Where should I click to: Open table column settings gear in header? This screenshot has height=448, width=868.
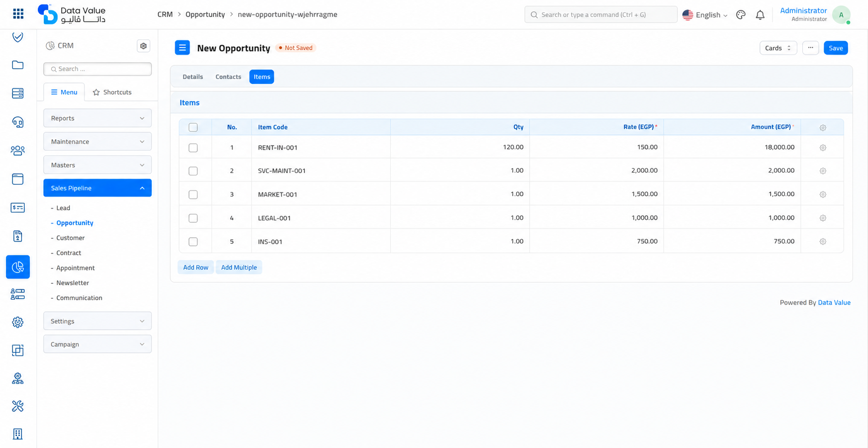tap(823, 128)
